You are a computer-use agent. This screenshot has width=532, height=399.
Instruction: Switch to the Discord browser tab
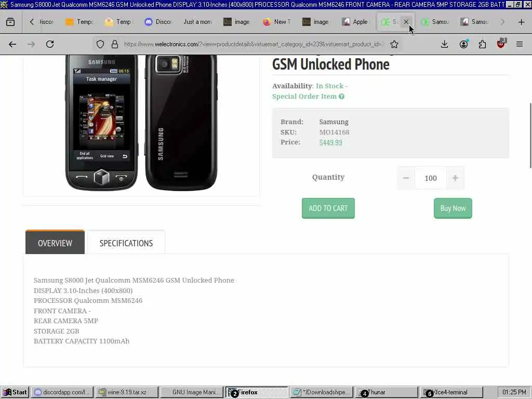(158, 22)
